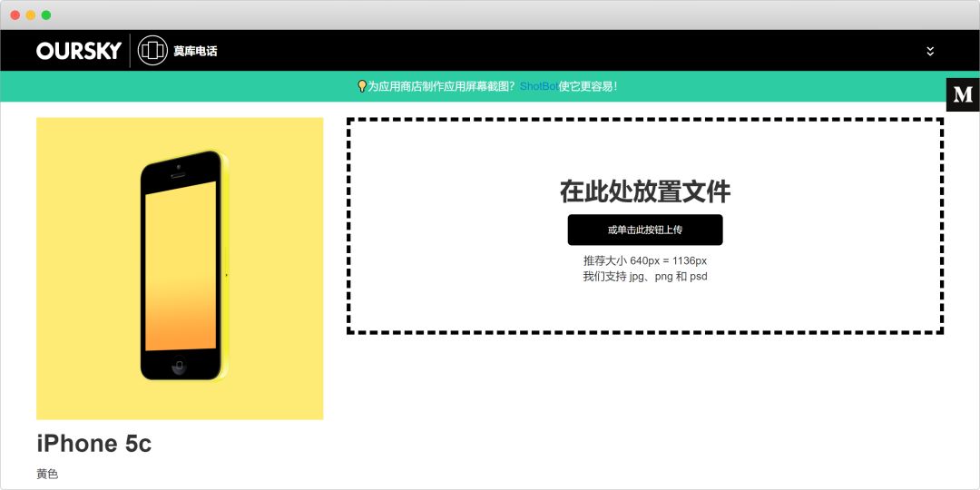Click the banner text 为应用商店制作应用屏幕截图
Image resolution: width=980 pixels, height=490 pixels.
coord(440,86)
